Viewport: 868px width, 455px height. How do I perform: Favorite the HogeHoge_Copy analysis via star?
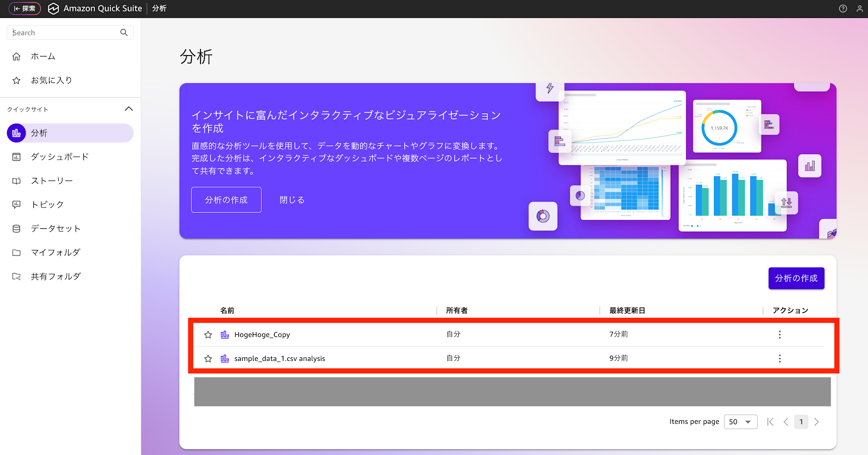click(208, 334)
